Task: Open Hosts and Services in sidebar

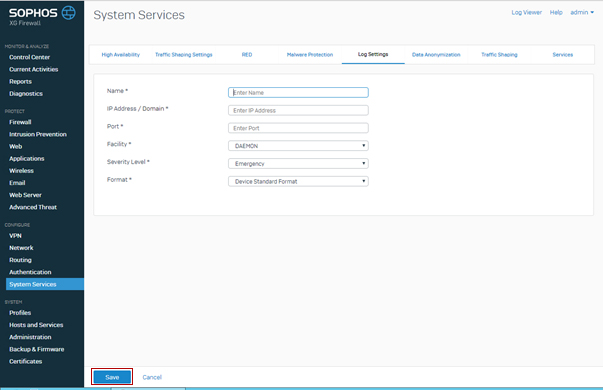Action: click(36, 325)
